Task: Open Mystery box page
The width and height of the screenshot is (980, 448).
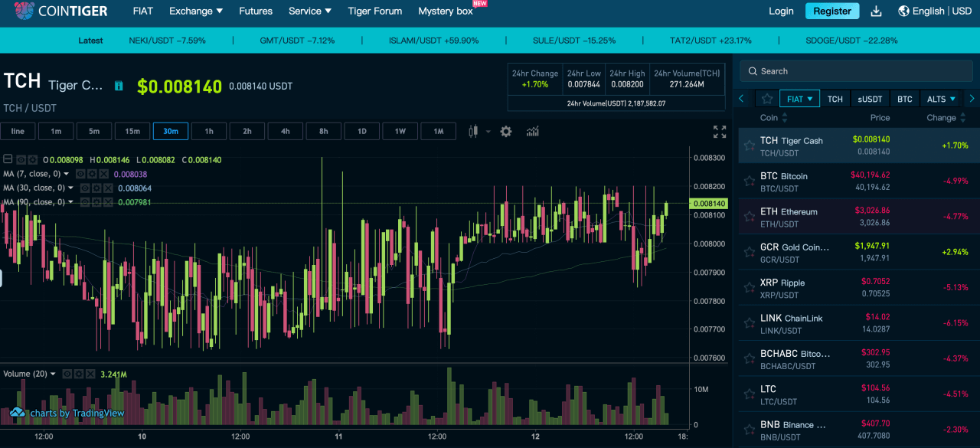Action: 446,11
